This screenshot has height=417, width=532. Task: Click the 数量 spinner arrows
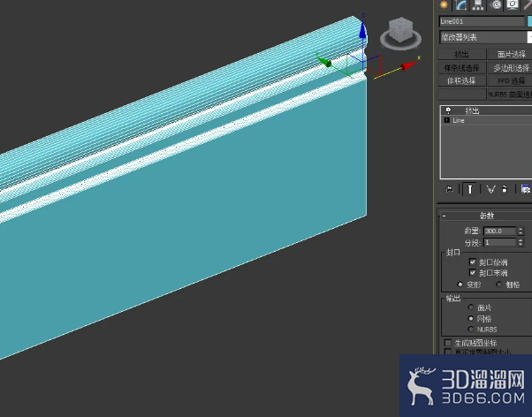click(521, 231)
